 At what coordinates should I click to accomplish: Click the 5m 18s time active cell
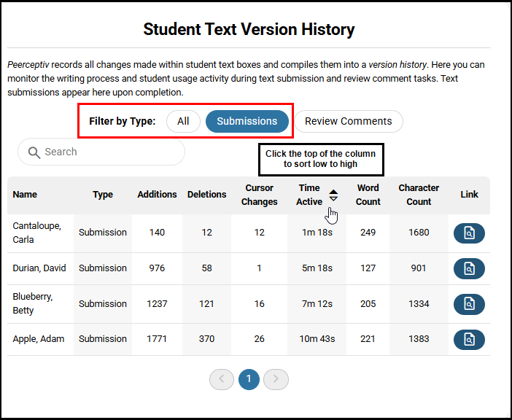[317, 268]
